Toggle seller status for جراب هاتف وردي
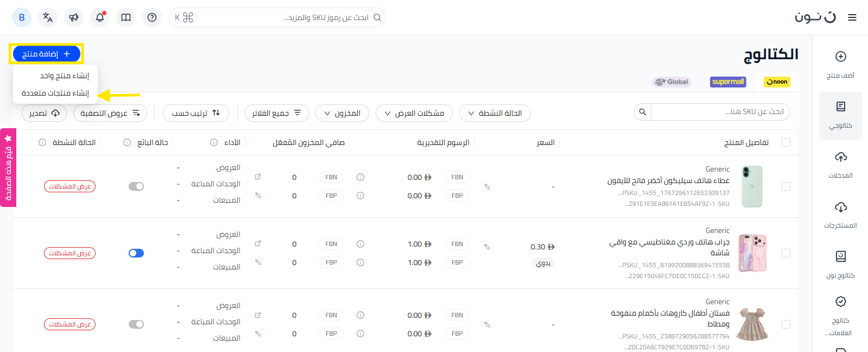This screenshot has width=868, height=352. (136, 253)
